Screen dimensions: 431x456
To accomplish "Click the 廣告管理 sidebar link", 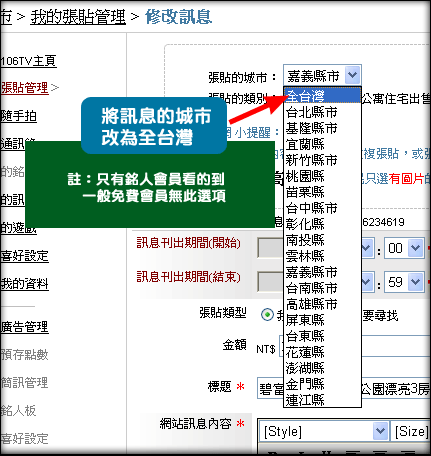I will pos(24,327).
